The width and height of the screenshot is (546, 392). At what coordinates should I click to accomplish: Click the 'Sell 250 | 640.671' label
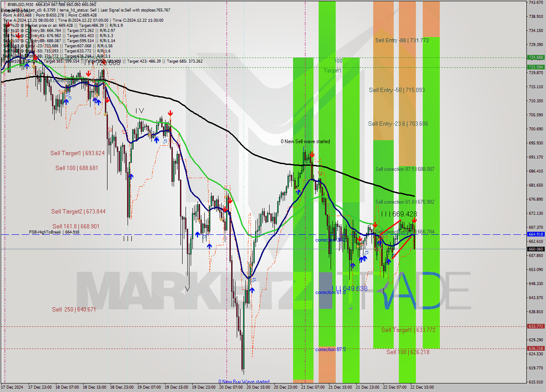(74, 309)
